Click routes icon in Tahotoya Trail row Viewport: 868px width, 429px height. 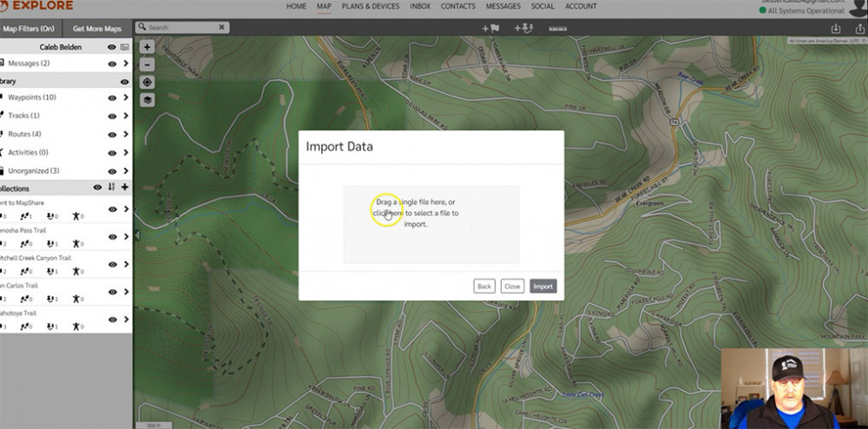point(52,327)
